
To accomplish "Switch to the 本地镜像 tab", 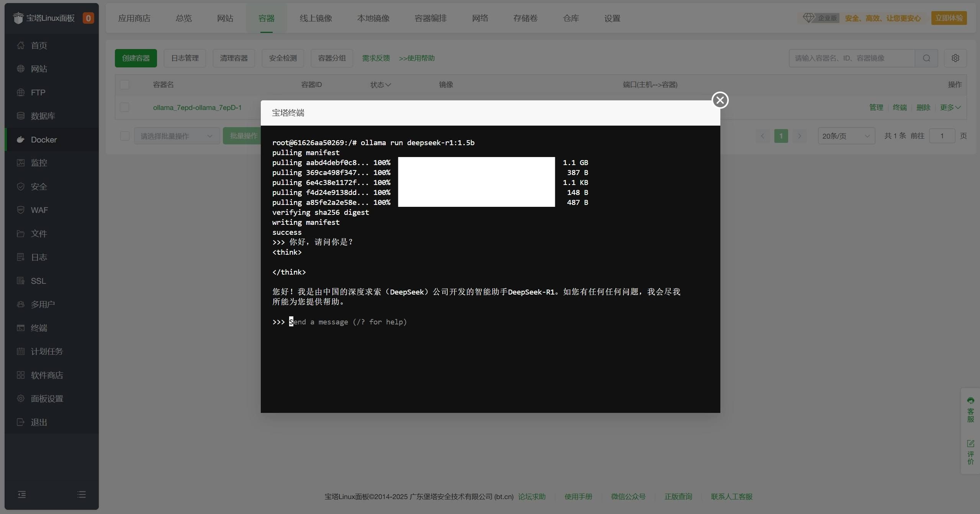I will click(373, 18).
